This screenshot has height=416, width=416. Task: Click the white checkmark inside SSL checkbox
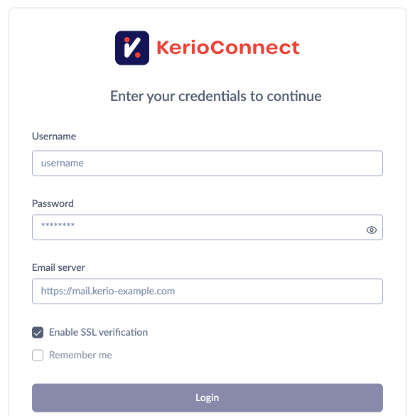pyautogui.click(x=38, y=333)
